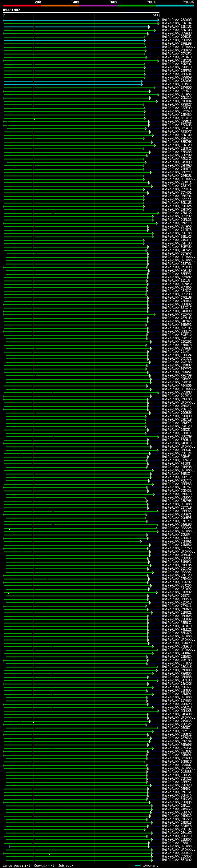Screen dimensions: 197x868
Task: Open hit UniRef100_Q8SAQ8
Action: 177,33
